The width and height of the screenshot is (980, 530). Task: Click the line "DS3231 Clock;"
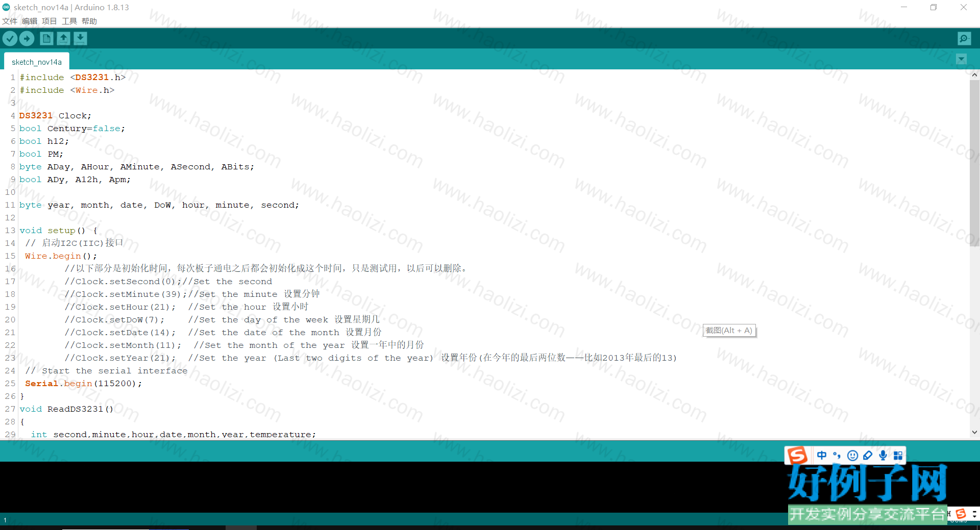55,116
